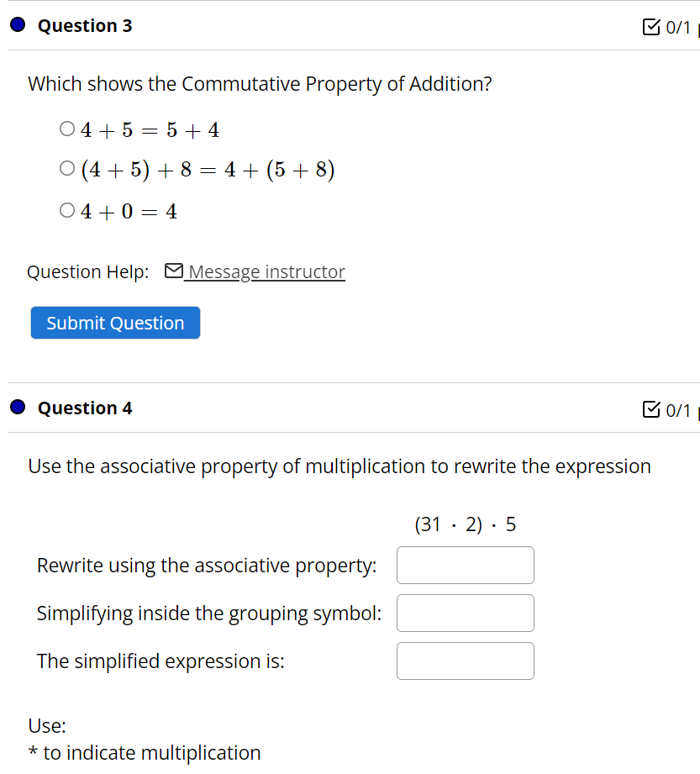Select the answer (4 + 5) + 8 = 4 + (5 + 8)
This screenshot has width=700, height=774.
[67, 168]
